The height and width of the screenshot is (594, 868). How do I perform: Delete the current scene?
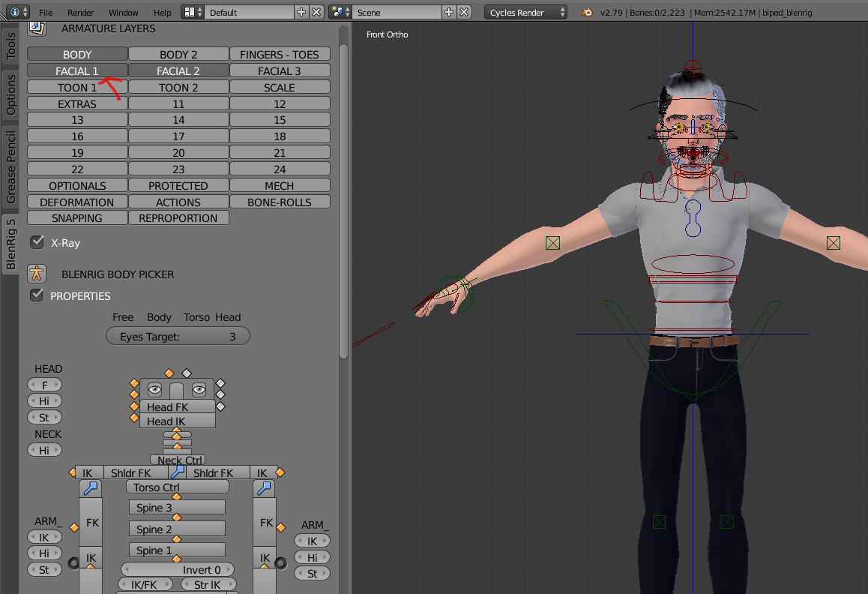coord(464,12)
